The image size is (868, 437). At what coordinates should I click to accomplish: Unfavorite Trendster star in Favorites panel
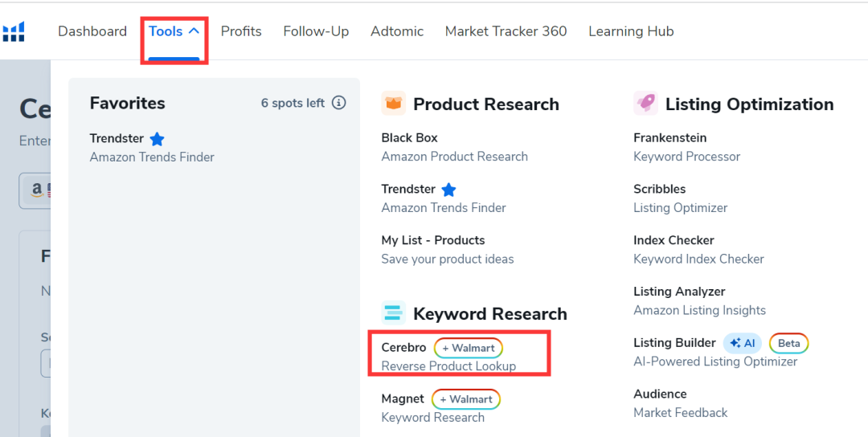[x=158, y=139]
